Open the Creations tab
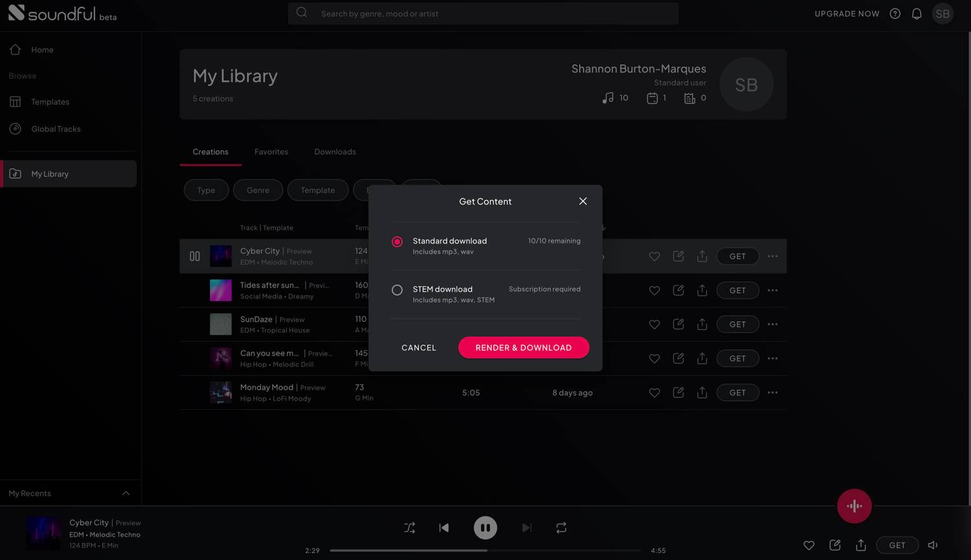 210,151
